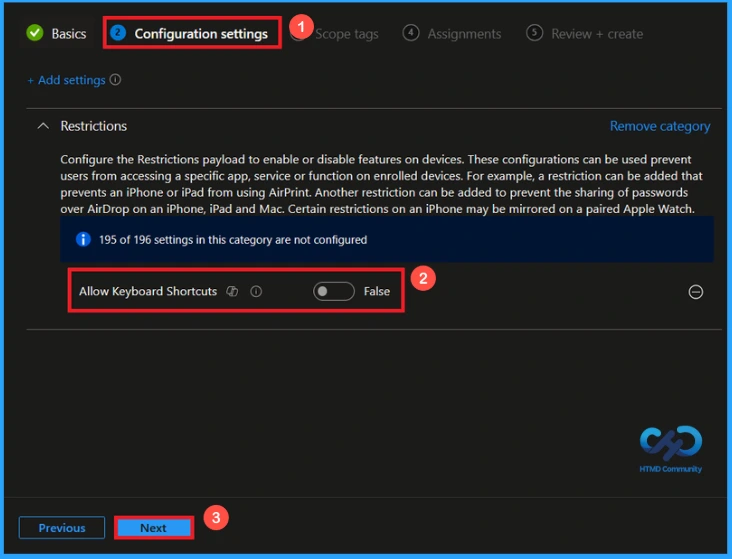
Task: Click the Next button
Action: [x=154, y=528]
